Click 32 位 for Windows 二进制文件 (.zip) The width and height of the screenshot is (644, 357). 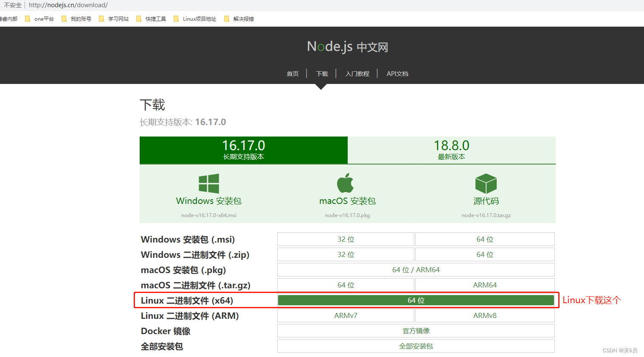pyautogui.click(x=346, y=254)
